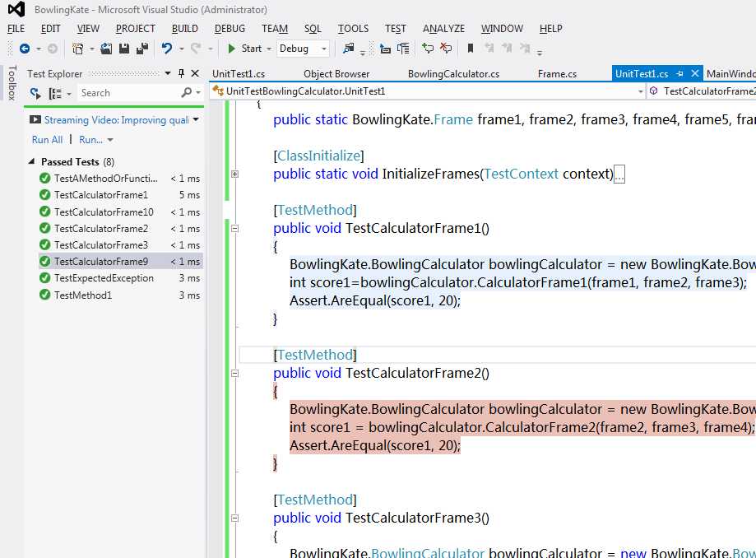Pin the Test Explorer panel with pushpin
The width and height of the screenshot is (756, 558).
pos(181,73)
